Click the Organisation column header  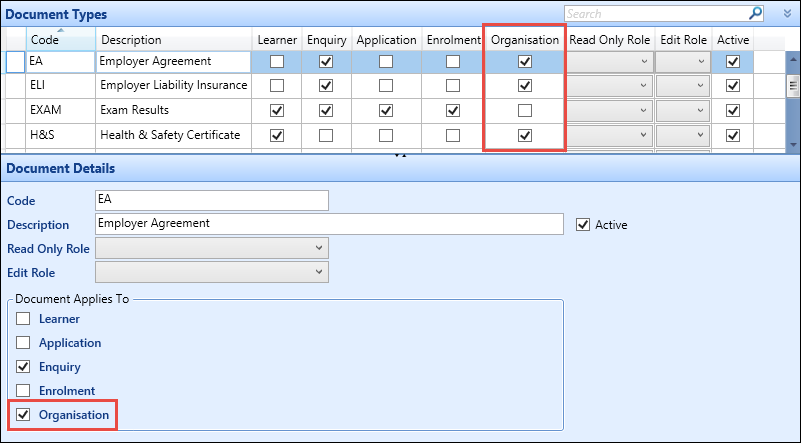point(525,39)
